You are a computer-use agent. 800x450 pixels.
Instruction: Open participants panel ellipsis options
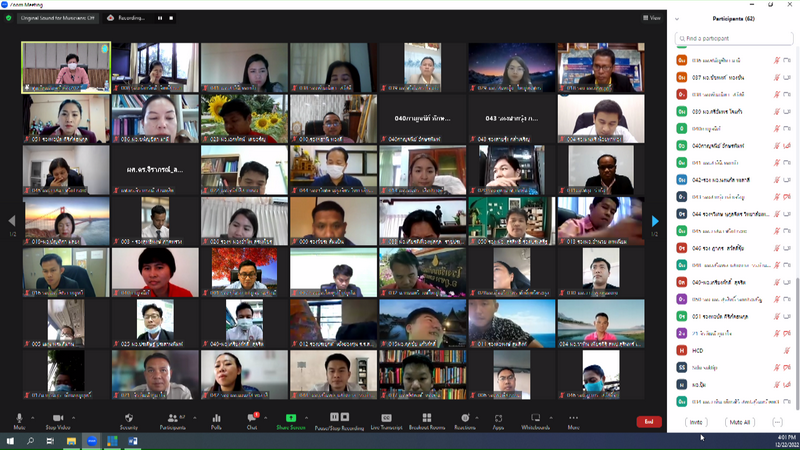tap(777, 422)
